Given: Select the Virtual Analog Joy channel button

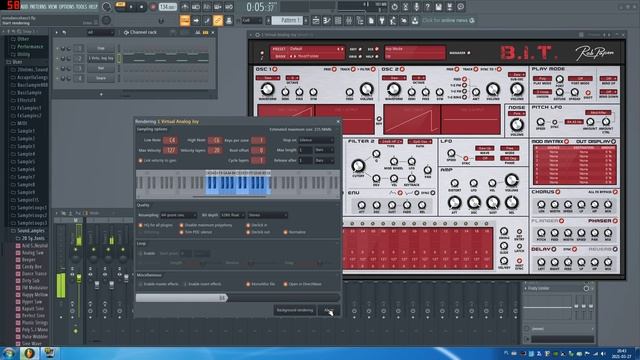Looking at the screenshot, I should pyautogui.click(x=101, y=58).
